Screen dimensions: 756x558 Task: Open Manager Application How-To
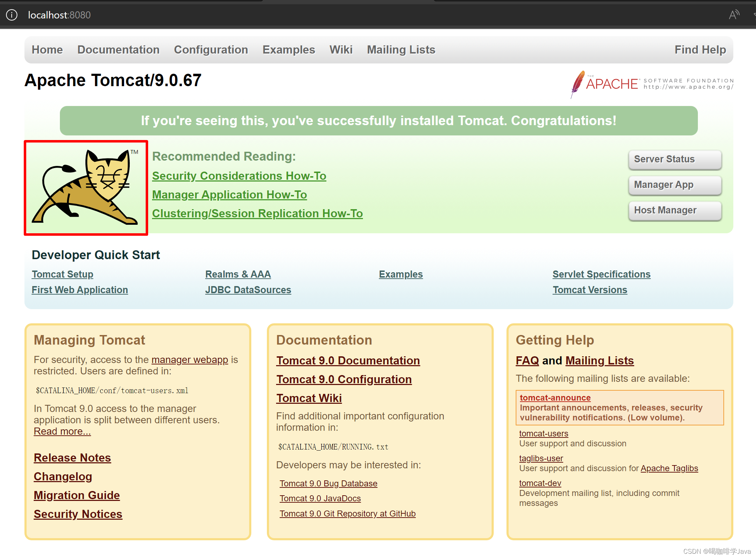coord(229,194)
